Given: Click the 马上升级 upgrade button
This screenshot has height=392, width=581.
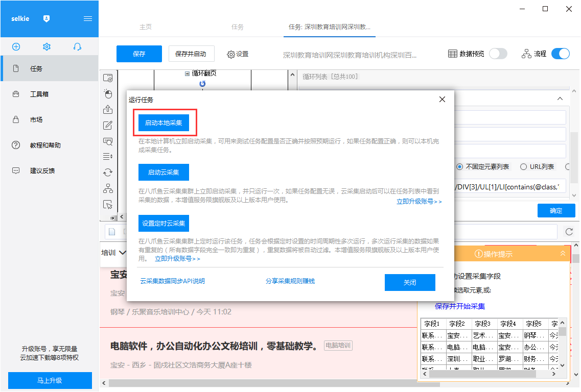Looking at the screenshot, I should click(50, 380).
